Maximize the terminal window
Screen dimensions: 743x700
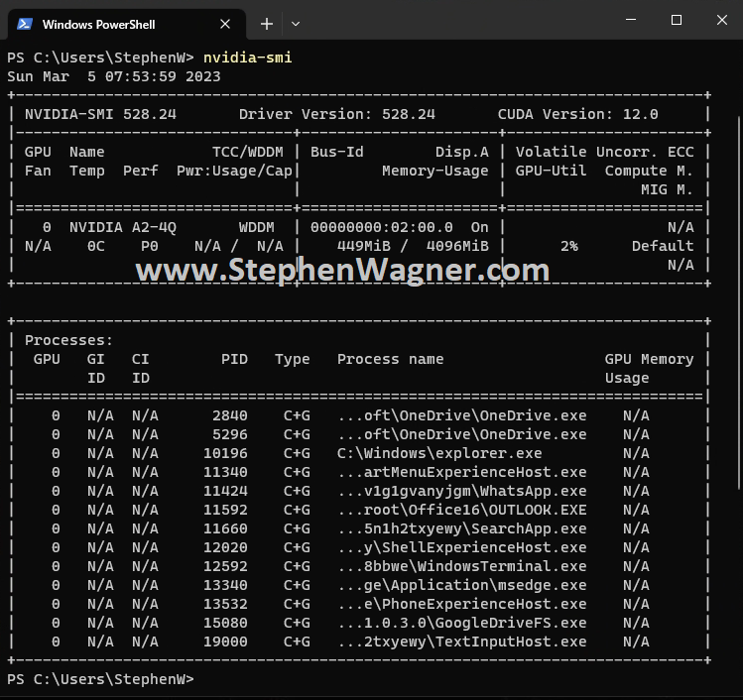pyautogui.click(x=677, y=20)
